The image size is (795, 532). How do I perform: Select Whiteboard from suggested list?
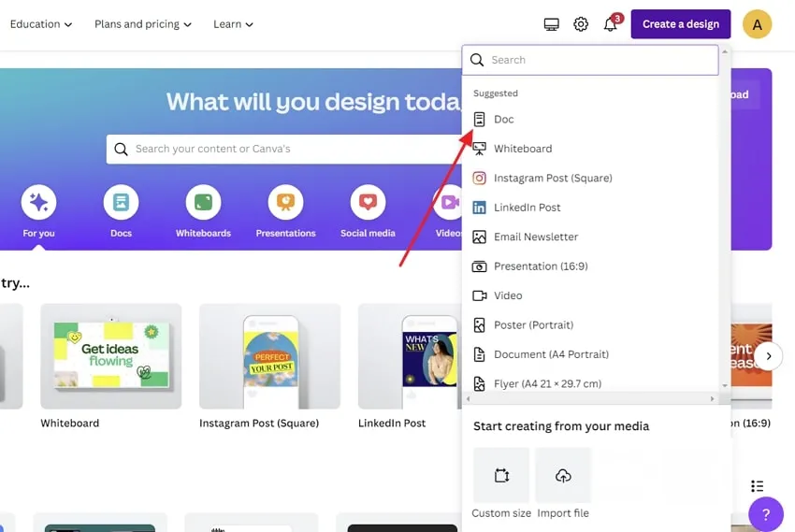(590, 149)
